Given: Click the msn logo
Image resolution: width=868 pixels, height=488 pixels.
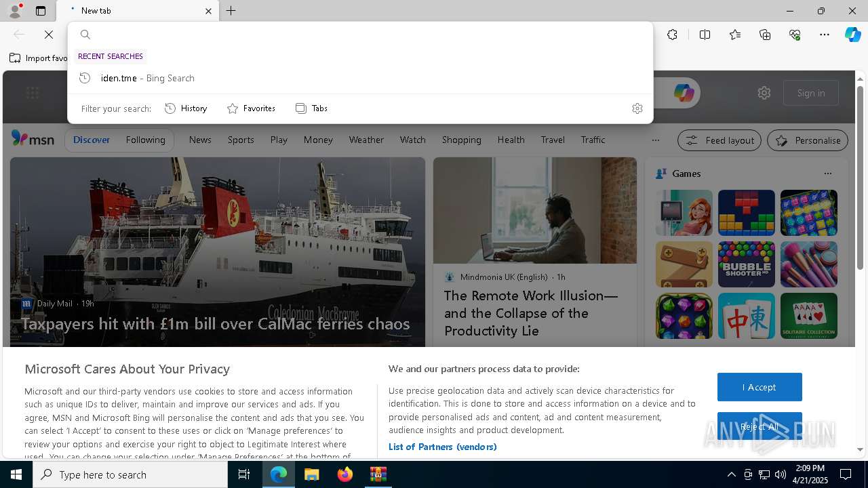Looking at the screenshot, I should point(33,139).
